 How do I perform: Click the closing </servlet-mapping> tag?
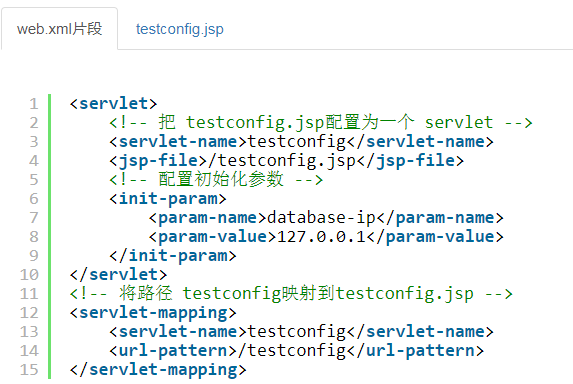[158, 370]
